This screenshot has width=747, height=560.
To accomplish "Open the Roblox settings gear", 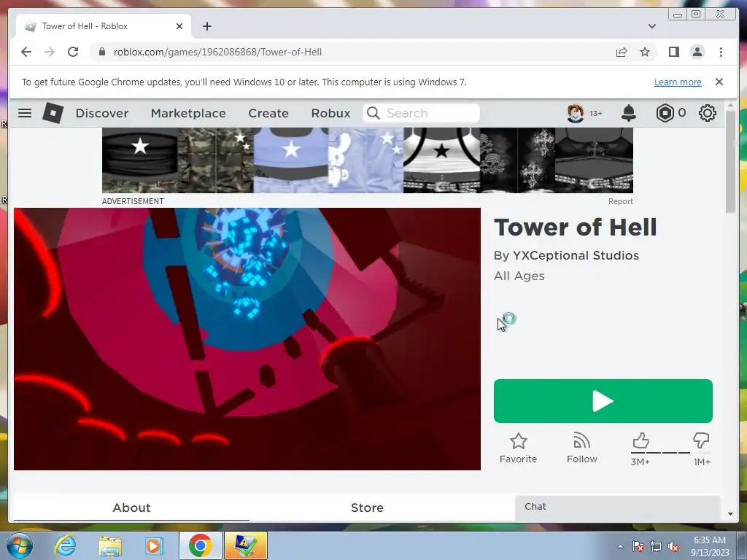I will tap(708, 113).
